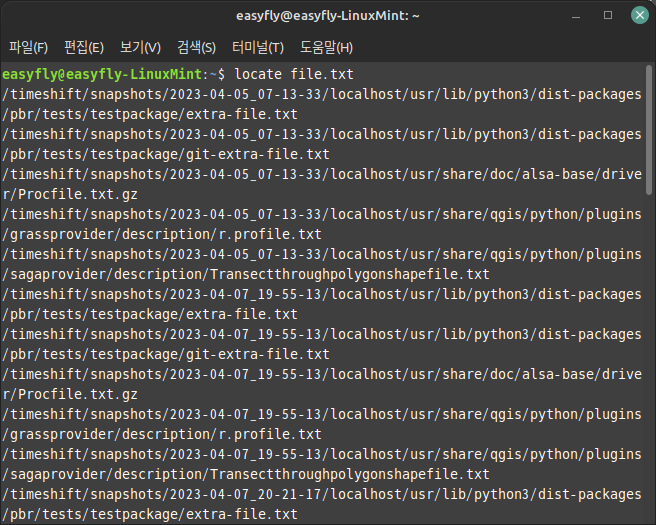Viewport: 656px width, 525px height.
Task: Maximize the terminal window
Action: click(608, 15)
